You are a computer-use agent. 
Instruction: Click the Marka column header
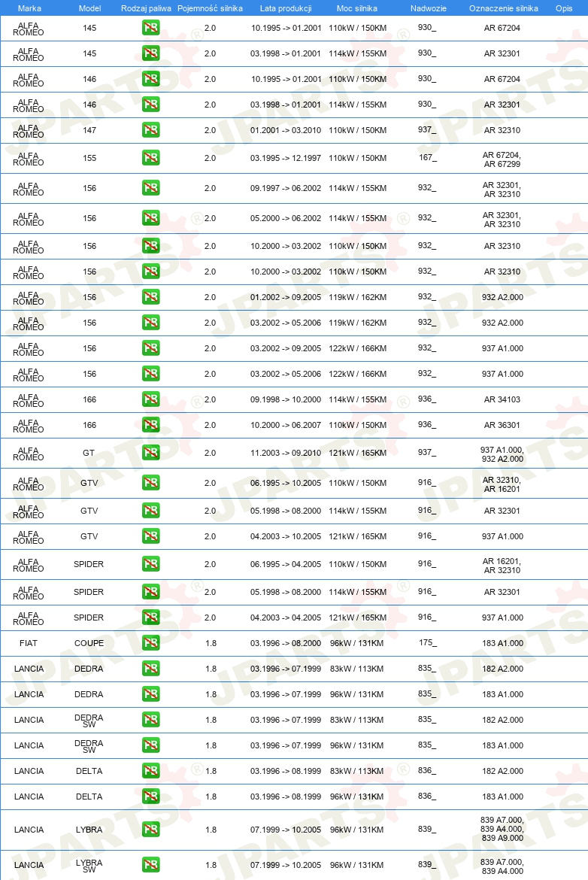tap(29, 8)
